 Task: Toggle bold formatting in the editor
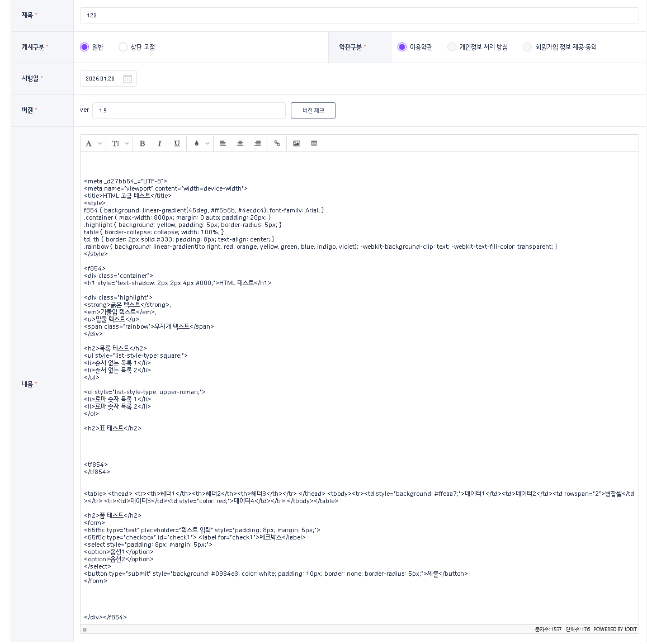pyautogui.click(x=143, y=144)
